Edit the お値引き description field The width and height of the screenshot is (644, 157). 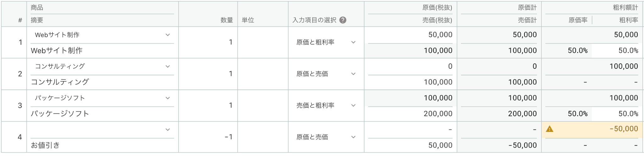(102, 145)
